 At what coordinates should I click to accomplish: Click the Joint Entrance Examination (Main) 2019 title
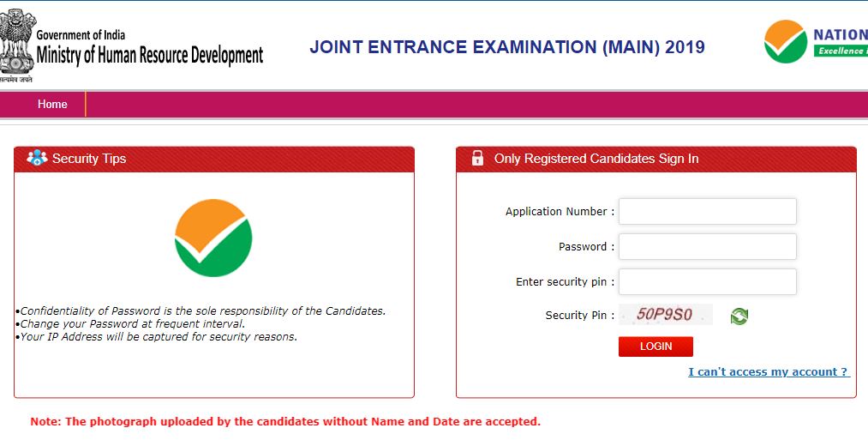click(x=507, y=47)
